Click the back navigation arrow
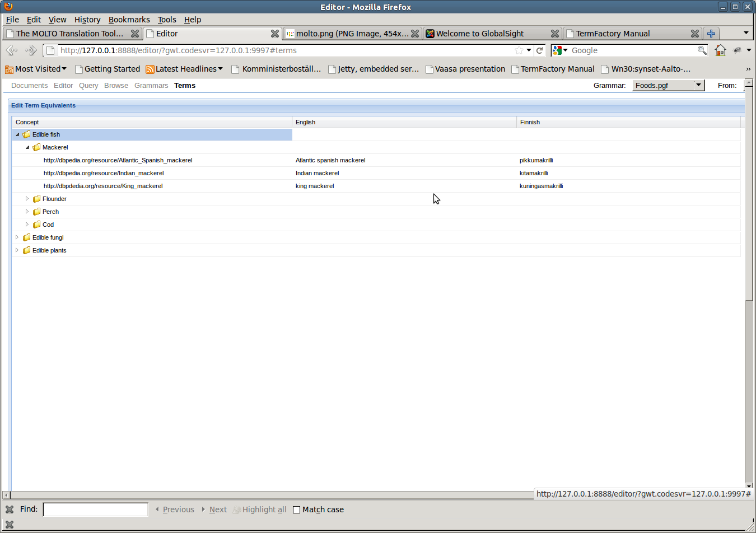The height and width of the screenshot is (533, 756). pyautogui.click(x=12, y=50)
